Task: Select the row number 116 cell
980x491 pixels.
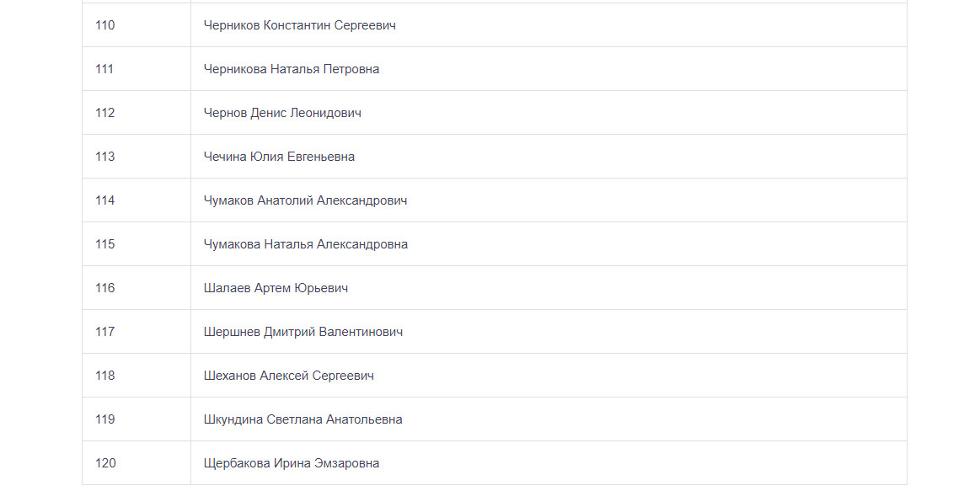Action: click(105, 288)
